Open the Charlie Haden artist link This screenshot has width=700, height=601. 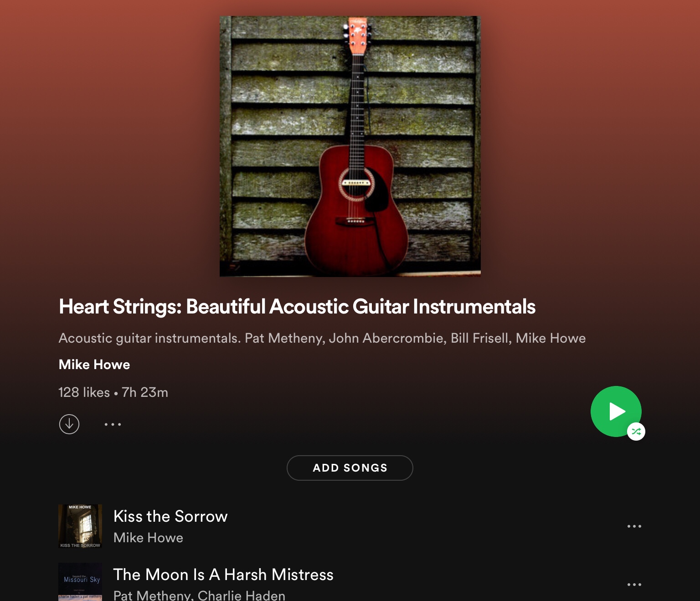(x=242, y=595)
